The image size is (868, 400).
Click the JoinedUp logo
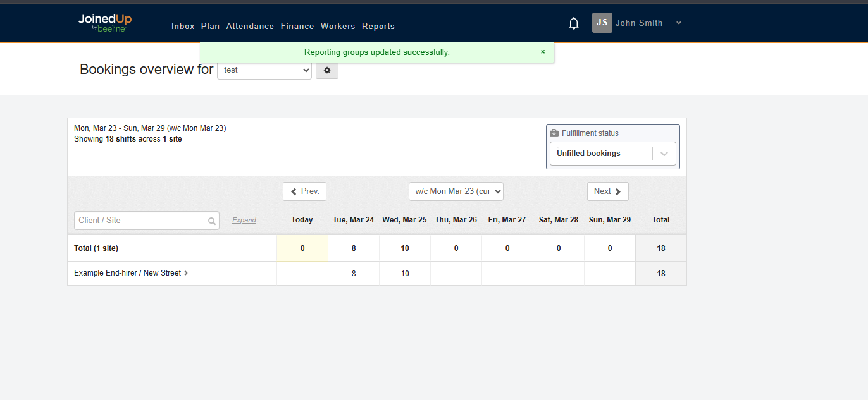(104, 22)
